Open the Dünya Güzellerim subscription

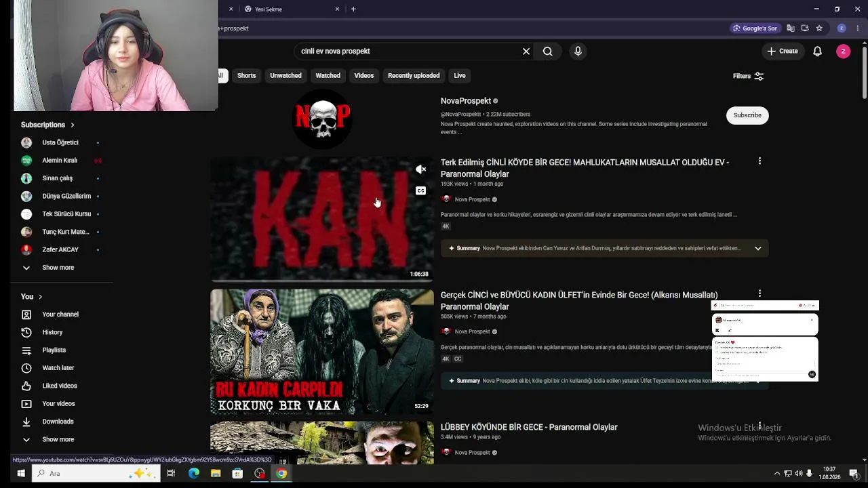point(61,196)
